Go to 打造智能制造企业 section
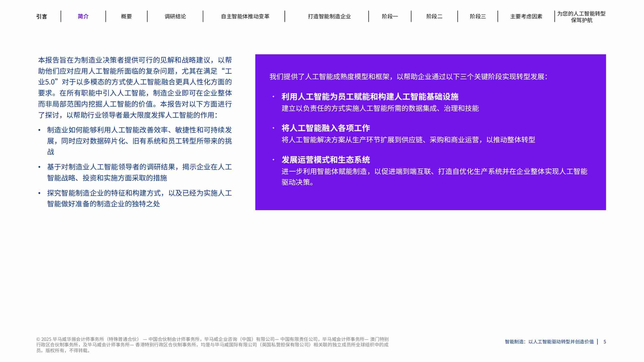 pos(329,16)
